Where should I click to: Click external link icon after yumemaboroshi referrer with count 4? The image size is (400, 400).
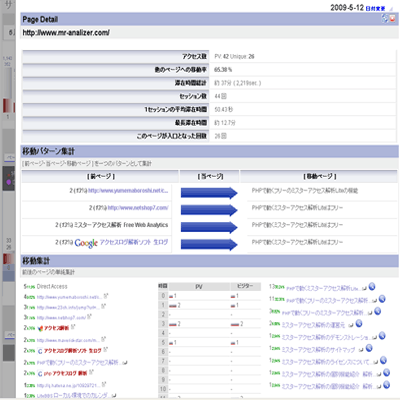(106, 296)
